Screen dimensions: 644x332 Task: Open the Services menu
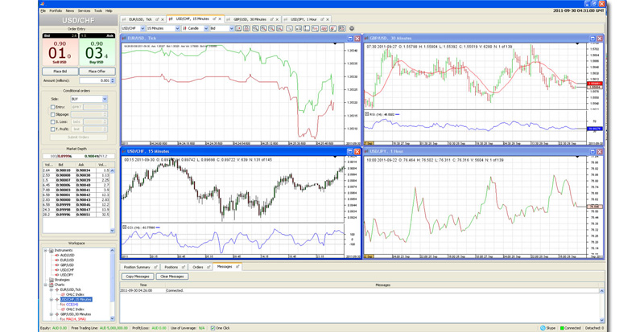84,10
